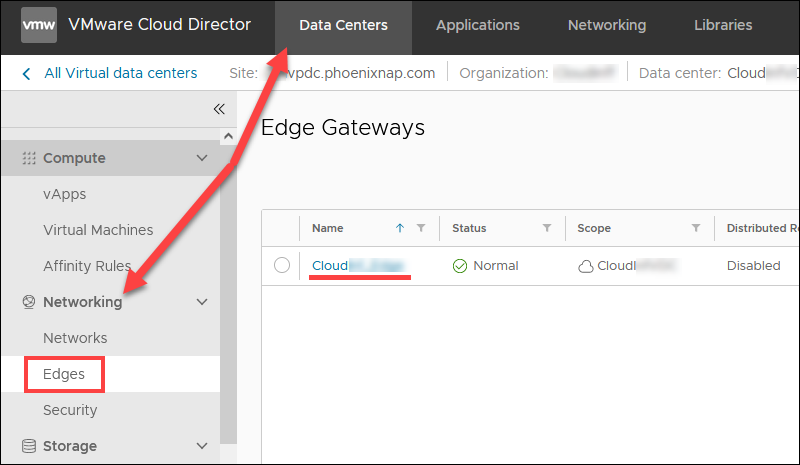Click the Compute grid icon
Viewport: 800px width, 465px height.
[x=29, y=158]
